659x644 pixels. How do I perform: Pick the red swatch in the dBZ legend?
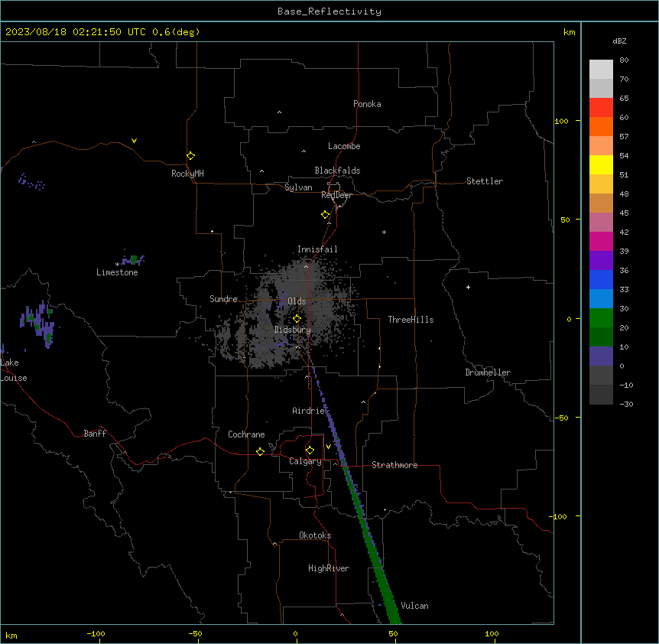click(601, 108)
